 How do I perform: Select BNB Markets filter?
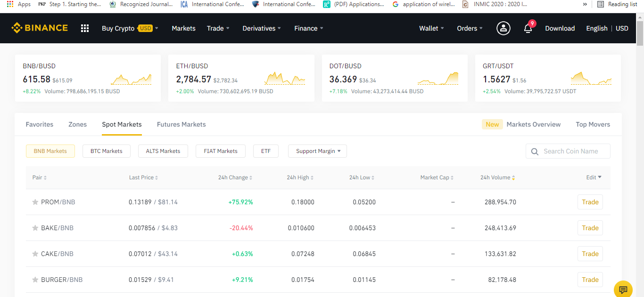(x=50, y=151)
